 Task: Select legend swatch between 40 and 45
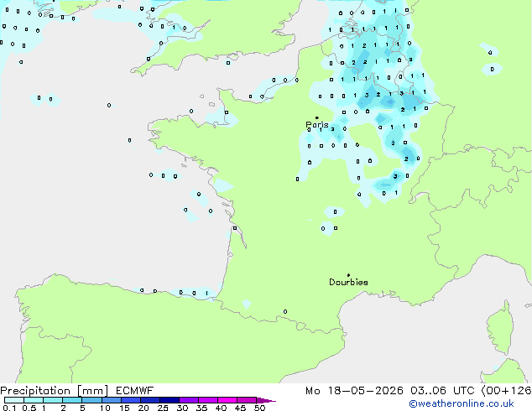tap(227, 400)
